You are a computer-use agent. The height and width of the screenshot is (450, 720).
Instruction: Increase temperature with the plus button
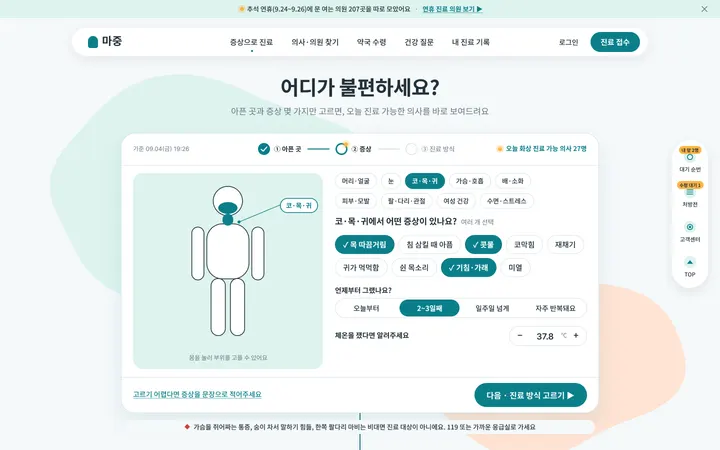576,336
